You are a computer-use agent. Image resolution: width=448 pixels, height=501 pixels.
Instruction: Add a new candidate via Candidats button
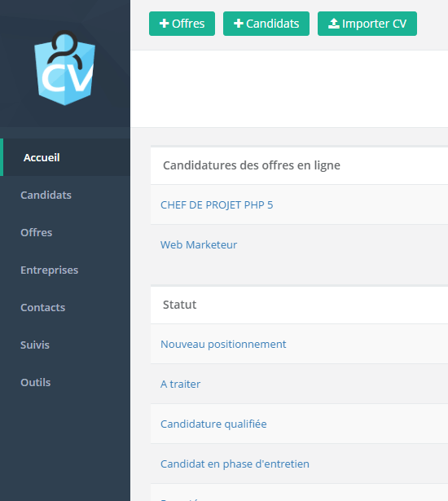pos(266,24)
